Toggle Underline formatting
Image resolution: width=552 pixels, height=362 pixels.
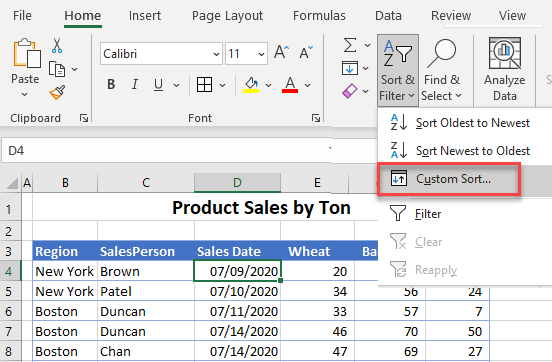158,85
